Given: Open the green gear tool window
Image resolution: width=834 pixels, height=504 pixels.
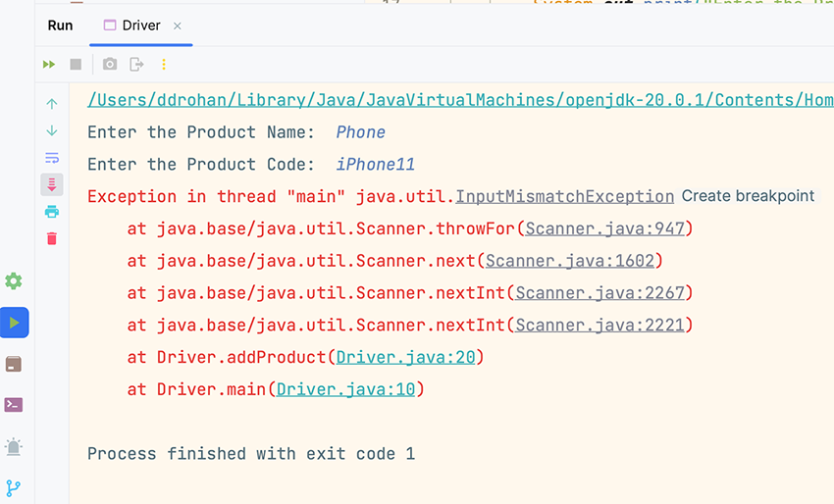Looking at the screenshot, I should [14, 281].
